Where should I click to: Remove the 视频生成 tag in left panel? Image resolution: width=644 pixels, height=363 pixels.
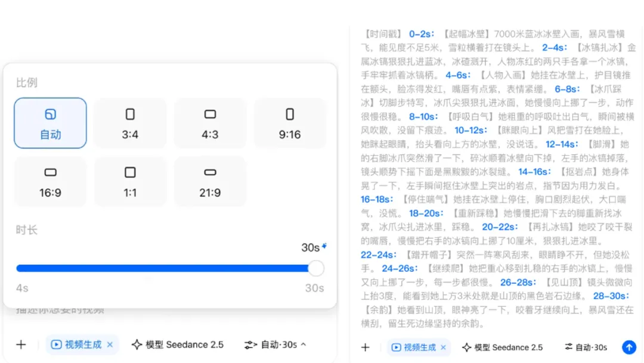(110, 345)
